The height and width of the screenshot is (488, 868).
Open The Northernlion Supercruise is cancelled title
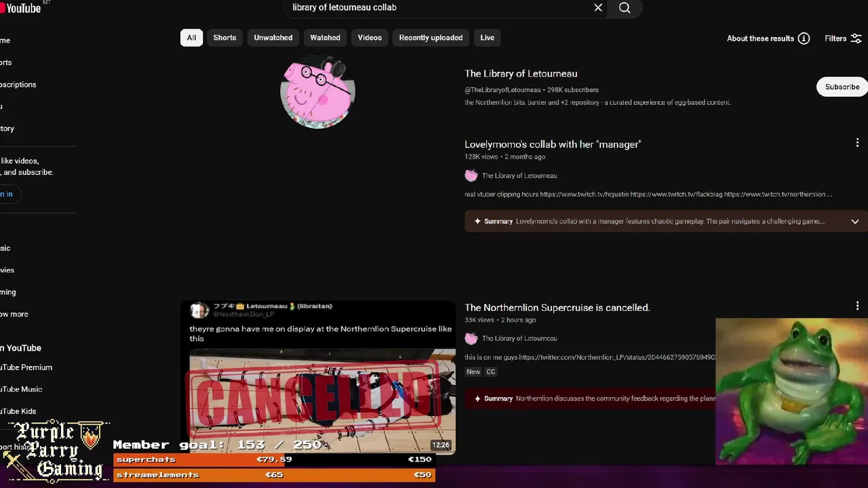coord(557,308)
